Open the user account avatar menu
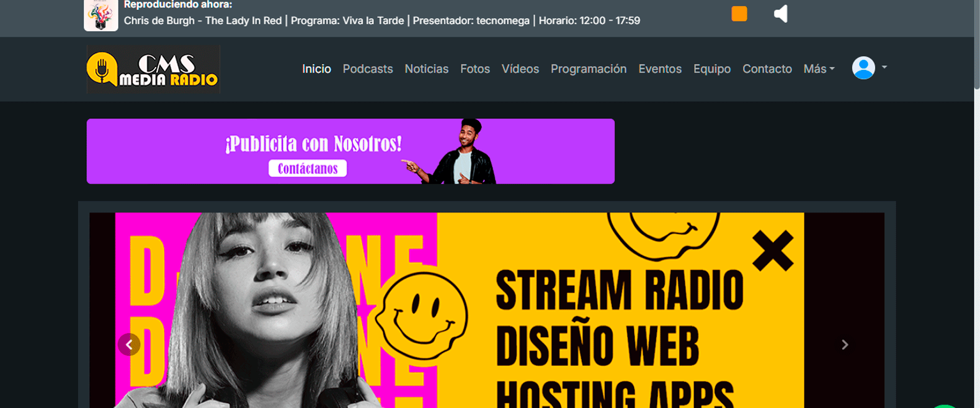Screen dimensions: 980x408 coord(864,68)
